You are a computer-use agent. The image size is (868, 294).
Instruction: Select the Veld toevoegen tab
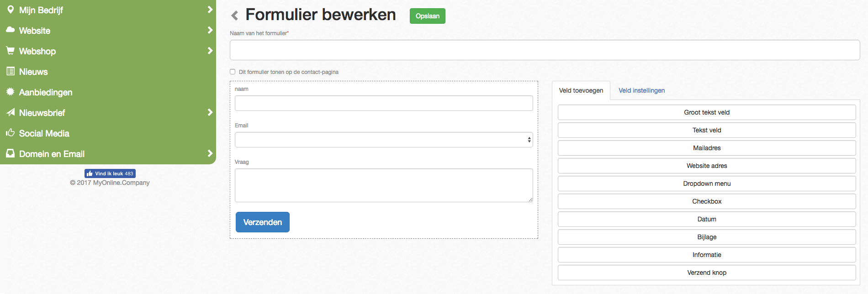pyautogui.click(x=581, y=90)
